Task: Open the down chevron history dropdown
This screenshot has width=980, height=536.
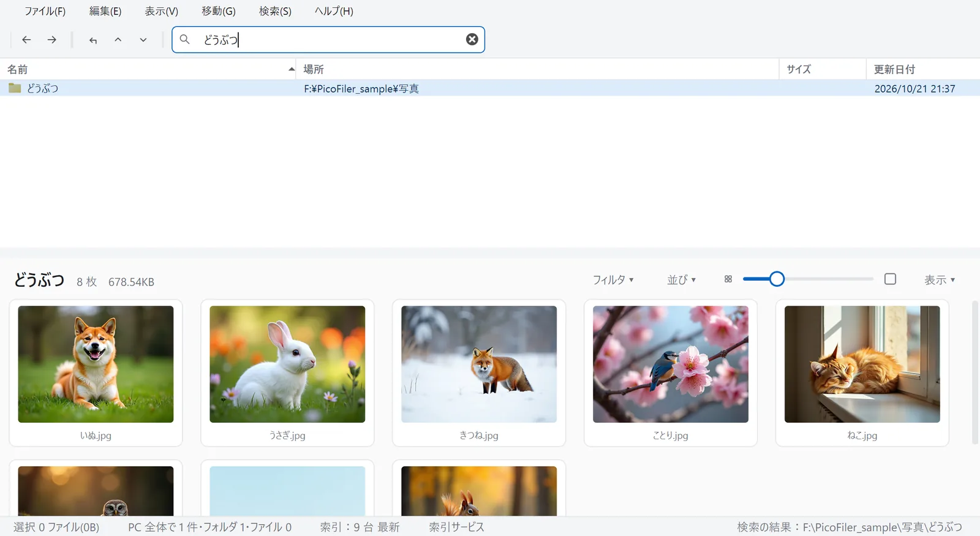Action: 143,40
